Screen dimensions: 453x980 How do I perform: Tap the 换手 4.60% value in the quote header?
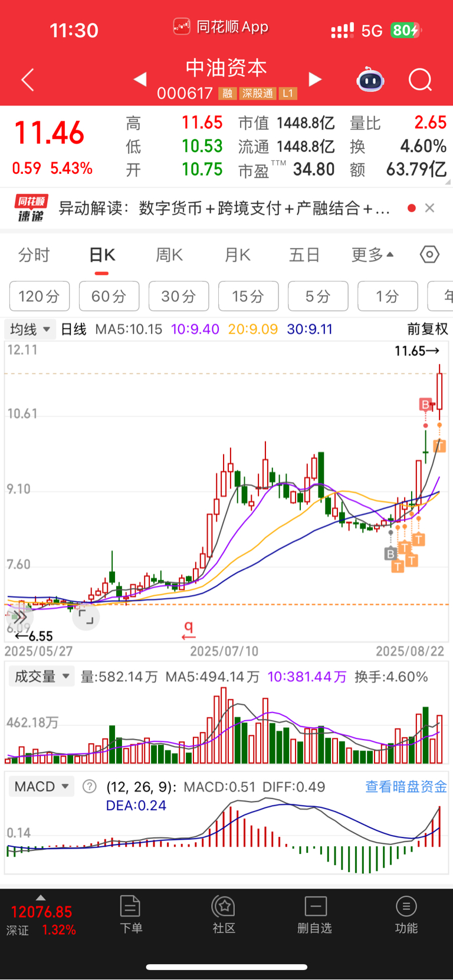(423, 146)
